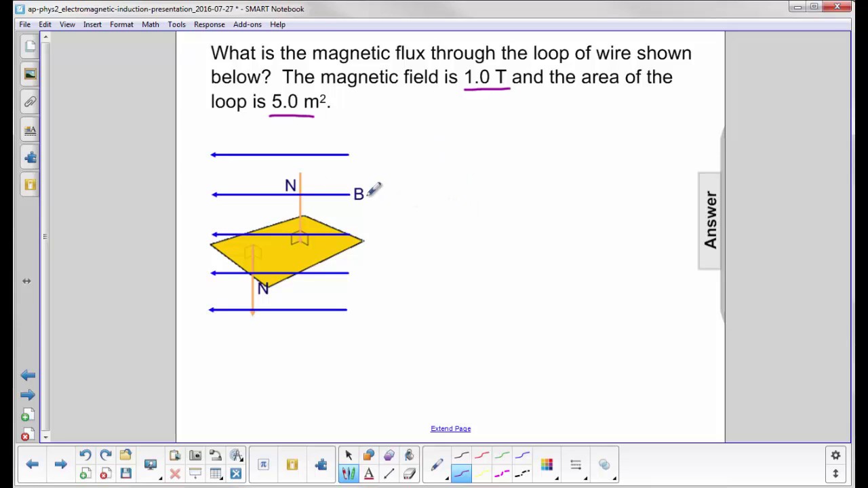Open the yellow response tool icon
This screenshot has width=868, height=488.
(292, 464)
